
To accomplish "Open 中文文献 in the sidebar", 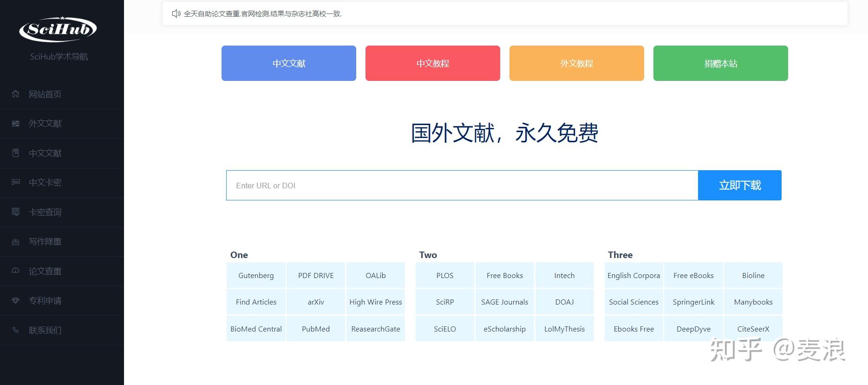I will pyautogui.click(x=62, y=153).
